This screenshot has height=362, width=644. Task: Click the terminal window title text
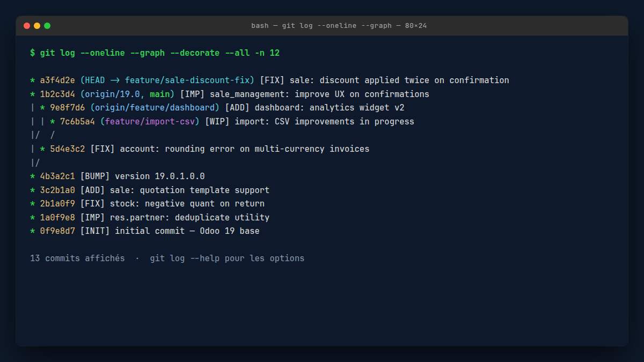click(339, 26)
